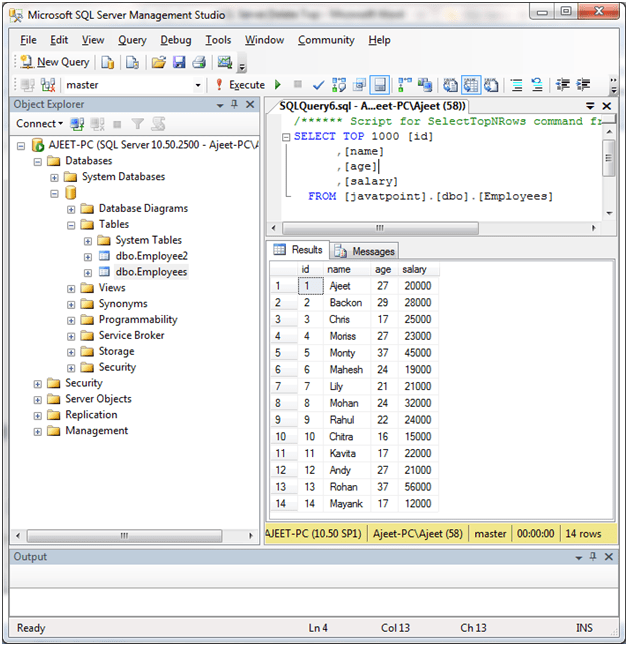Collapse the SELECT statement outline box

286,137
